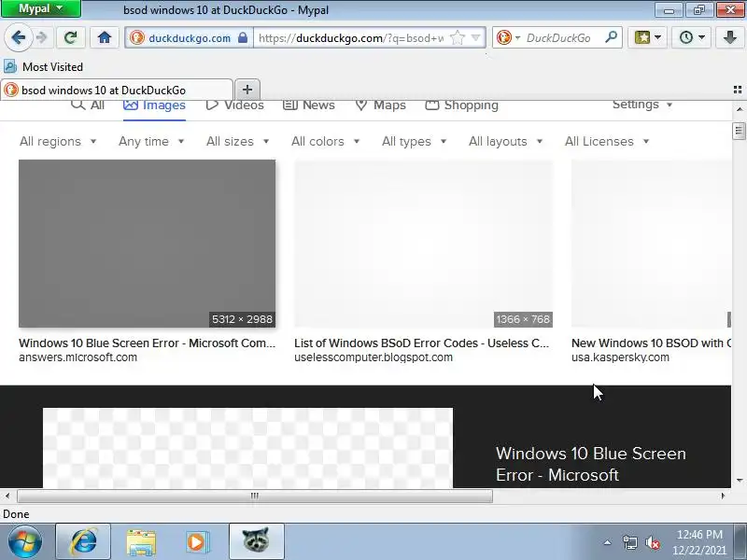This screenshot has height=560, width=747.
Task: Expand the All colors filter
Action: pyautogui.click(x=325, y=142)
